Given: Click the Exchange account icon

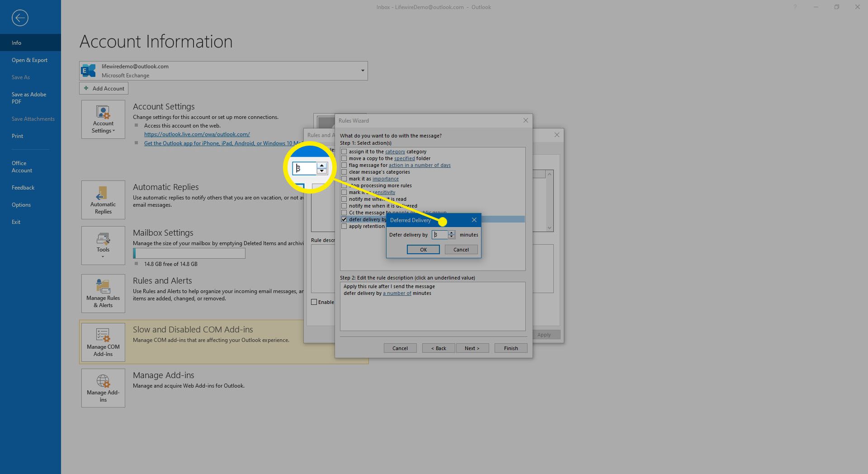Looking at the screenshot, I should (89, 71).
